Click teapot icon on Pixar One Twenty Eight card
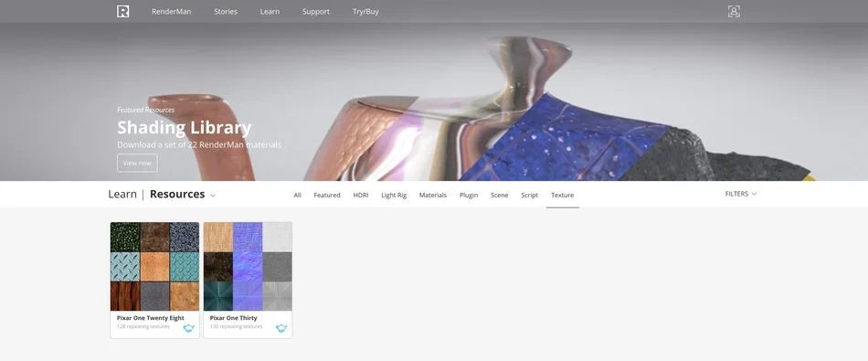 tap(189, 328)
